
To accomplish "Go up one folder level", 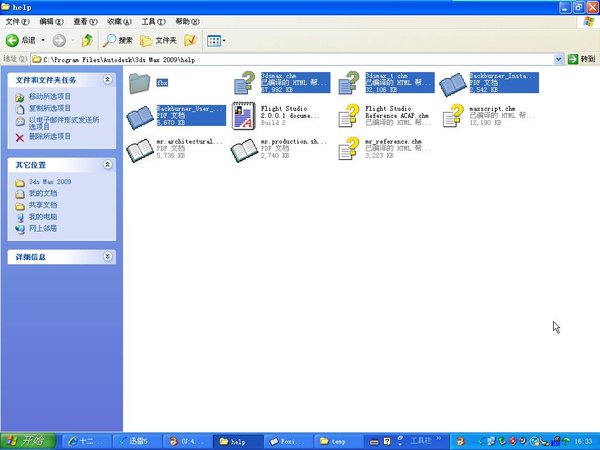I will coord(87,40).
